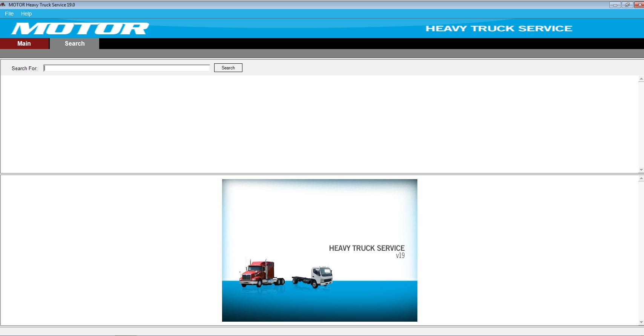Click the HEAVY TRUCK SERVICE header text

[499, 29]
